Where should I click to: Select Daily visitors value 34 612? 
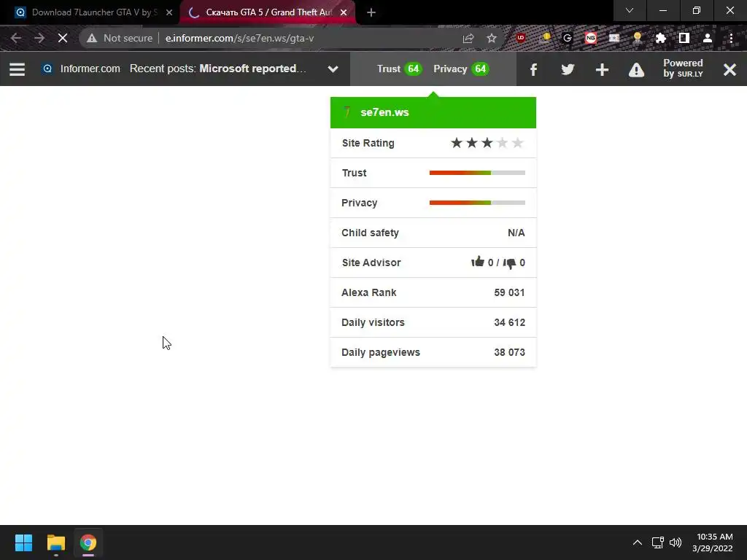tap(509, 322)
